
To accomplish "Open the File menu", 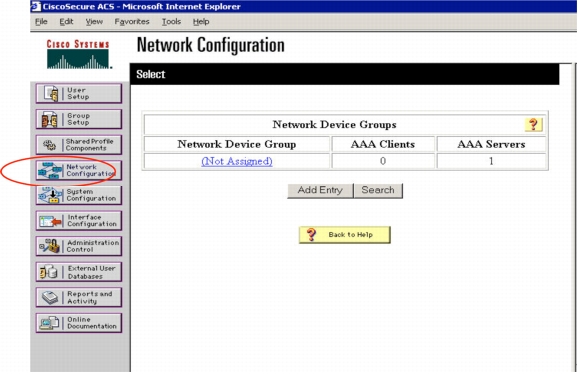I will (x=41, y=22).
